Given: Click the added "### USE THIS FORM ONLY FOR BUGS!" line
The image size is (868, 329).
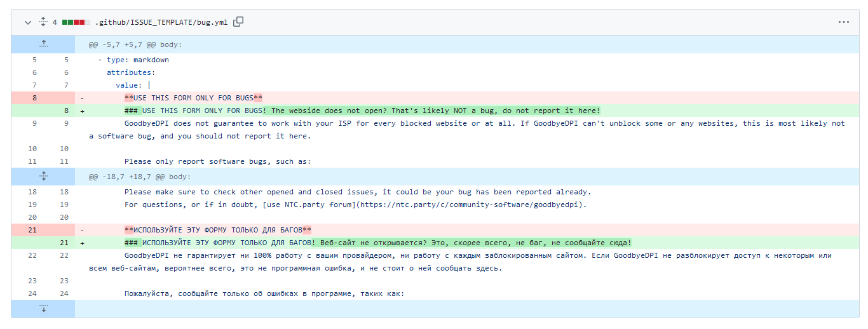Looking at the screenshot, I should 362,111.
